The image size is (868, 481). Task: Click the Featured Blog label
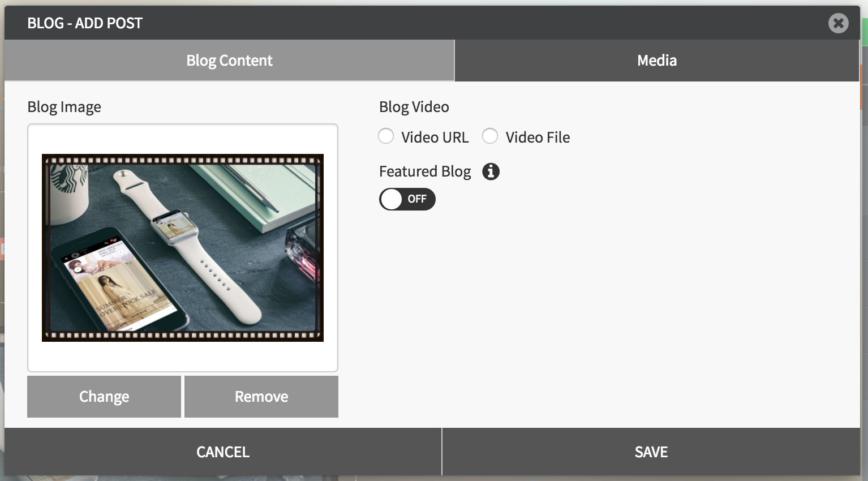[425, 171]
